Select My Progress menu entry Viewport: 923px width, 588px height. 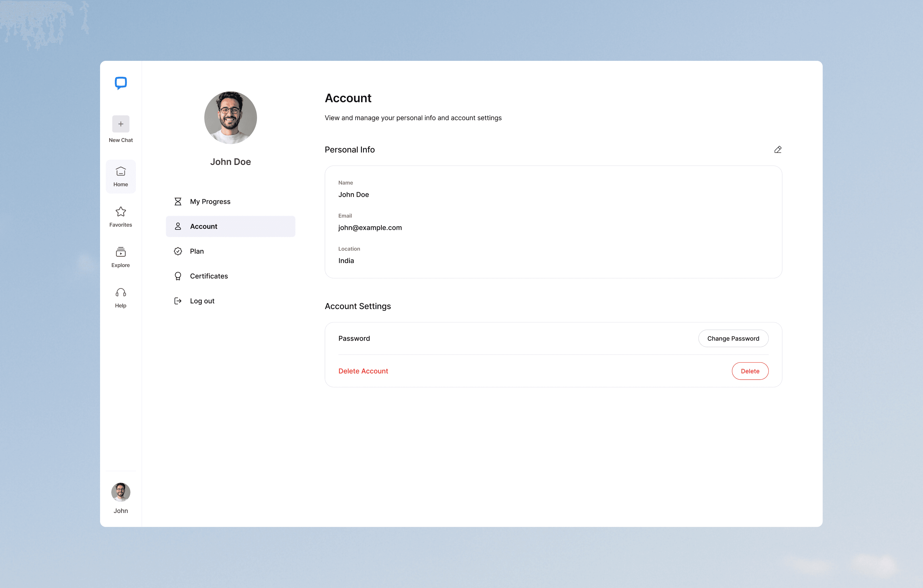click(210, 202)
